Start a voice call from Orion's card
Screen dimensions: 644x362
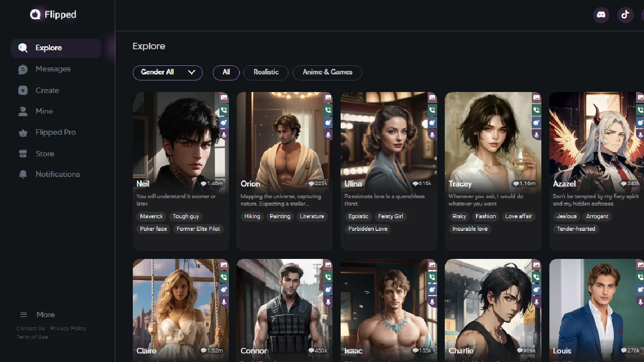click(x=328, y=110)
